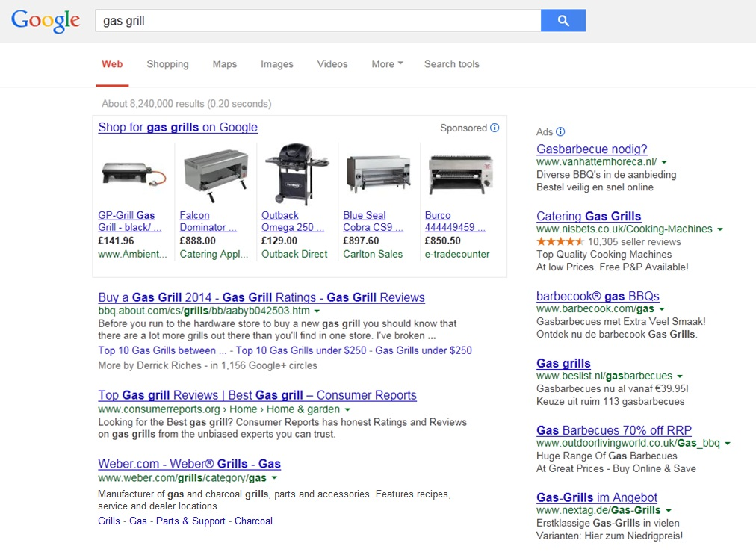The width and height of the screenshot is (756, 552).
Task: Open the Outback Omega 250 grill image
Action: tap(297, 174)
